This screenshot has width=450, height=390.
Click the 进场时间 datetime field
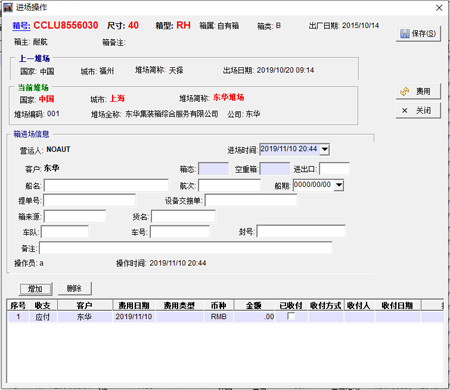[289, 149]
